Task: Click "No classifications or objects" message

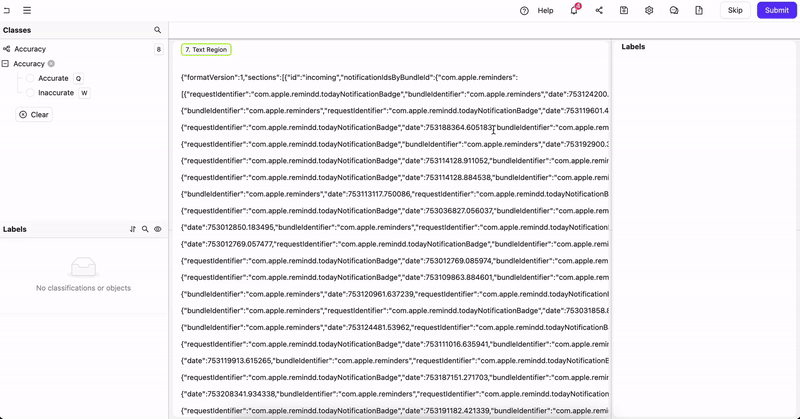Action: [x=83, y=288]
